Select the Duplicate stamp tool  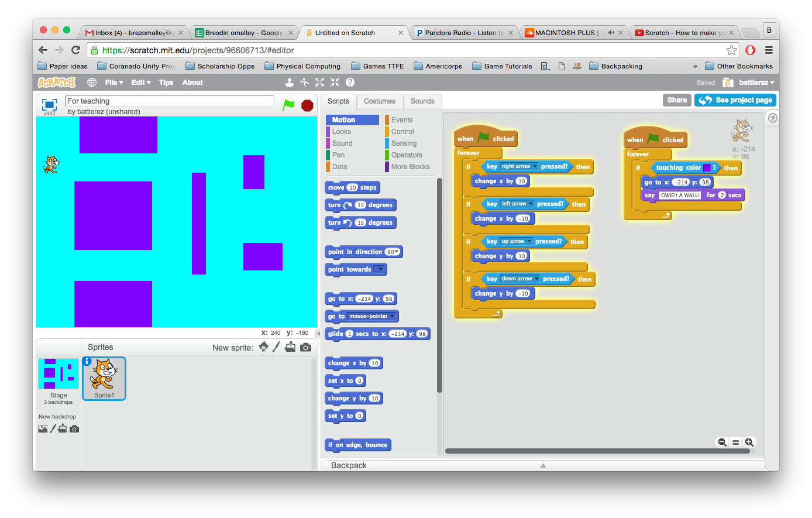tap(289, 83)
